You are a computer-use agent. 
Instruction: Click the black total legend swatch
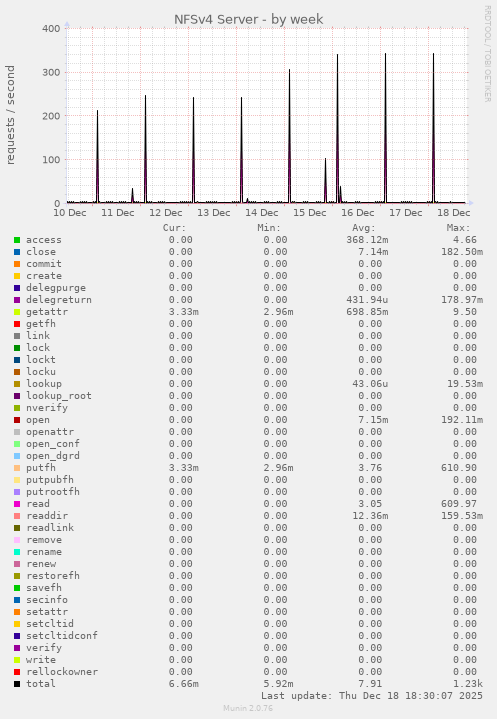click(x=17, y=684)
